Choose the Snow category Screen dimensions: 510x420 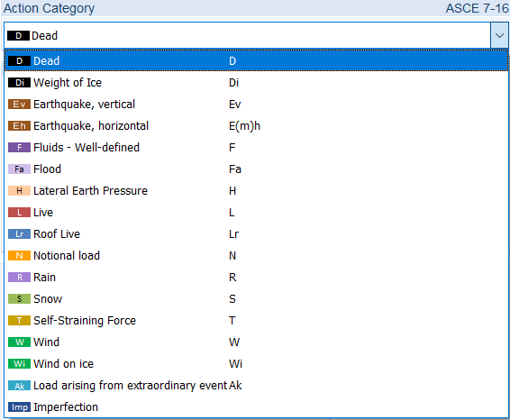pyautogui.click(x=256, y=299)
